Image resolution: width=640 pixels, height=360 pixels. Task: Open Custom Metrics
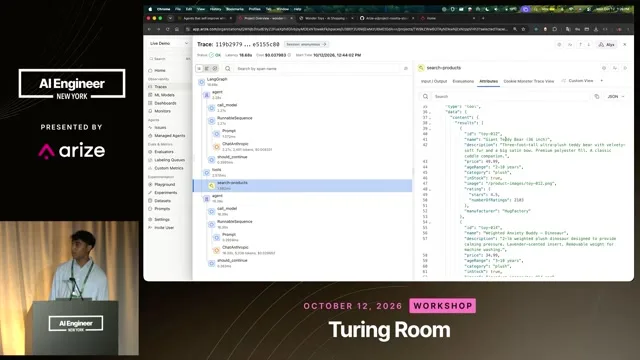pos(169,168)
